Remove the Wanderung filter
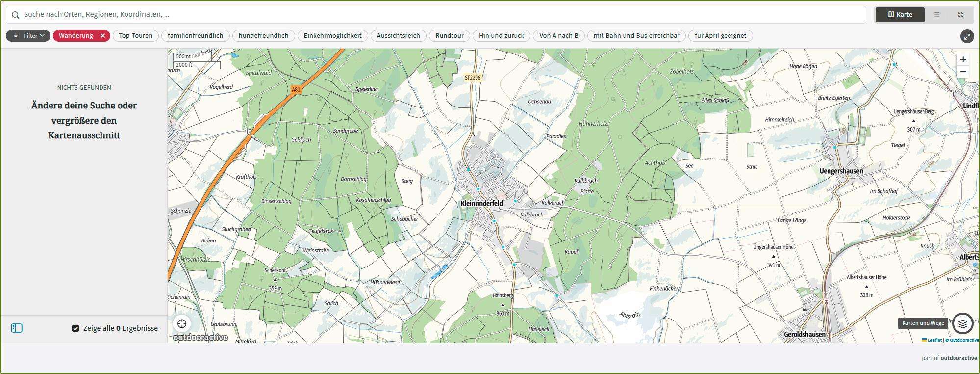 pos(103,36)
